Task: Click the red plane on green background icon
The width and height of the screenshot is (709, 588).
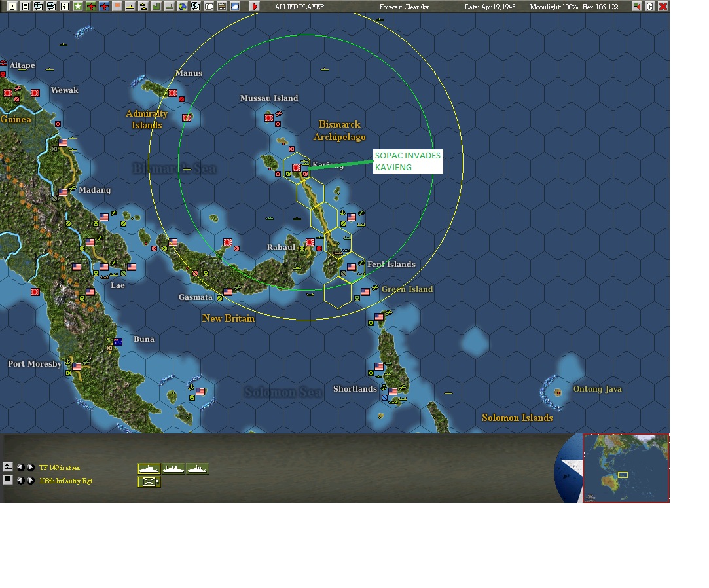Action: [x=91, y=7]
